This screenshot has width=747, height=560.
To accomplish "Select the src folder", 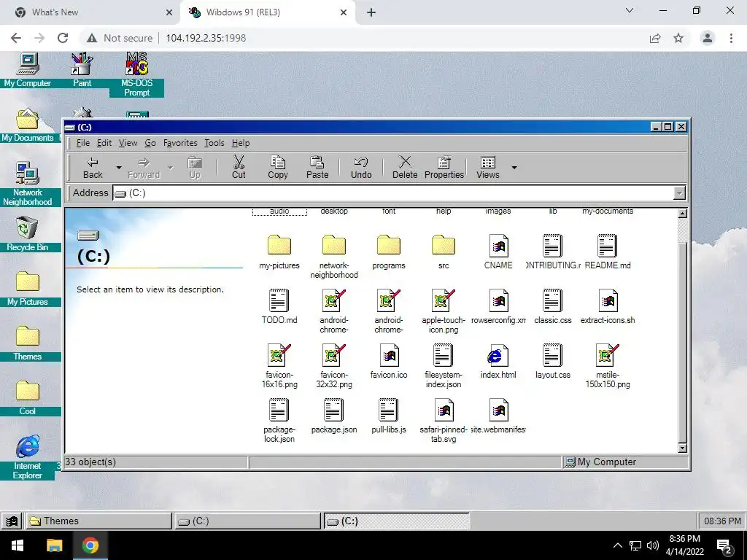I will pyautogui.click(x=444, y=252).
